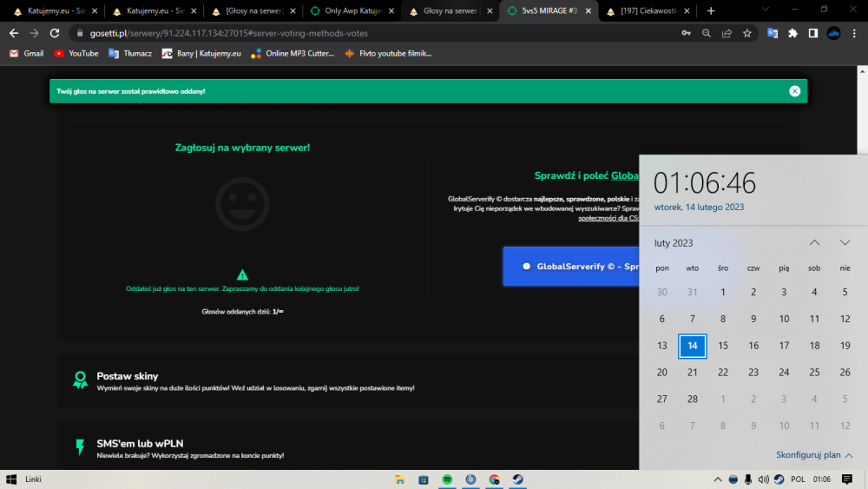Image resolution: width=868 pixels, height=489 pixels.
Task: Go forward to next browser page
Action: click(x=35, y=33)
